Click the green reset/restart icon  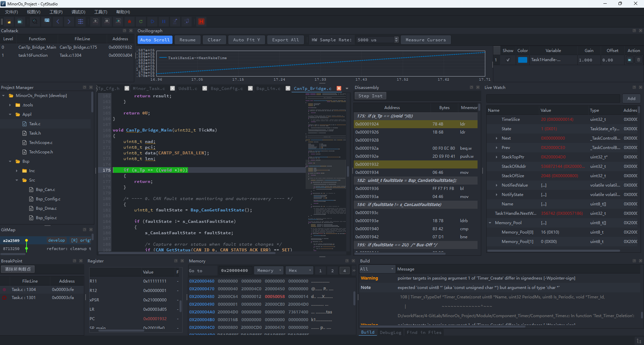(x=141, y=21)
